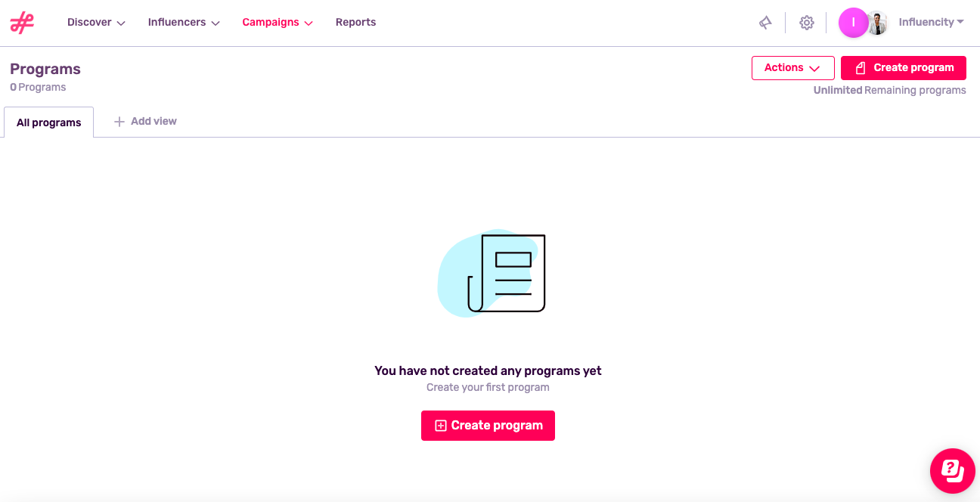Click the Influencity logo

(21, 23)
